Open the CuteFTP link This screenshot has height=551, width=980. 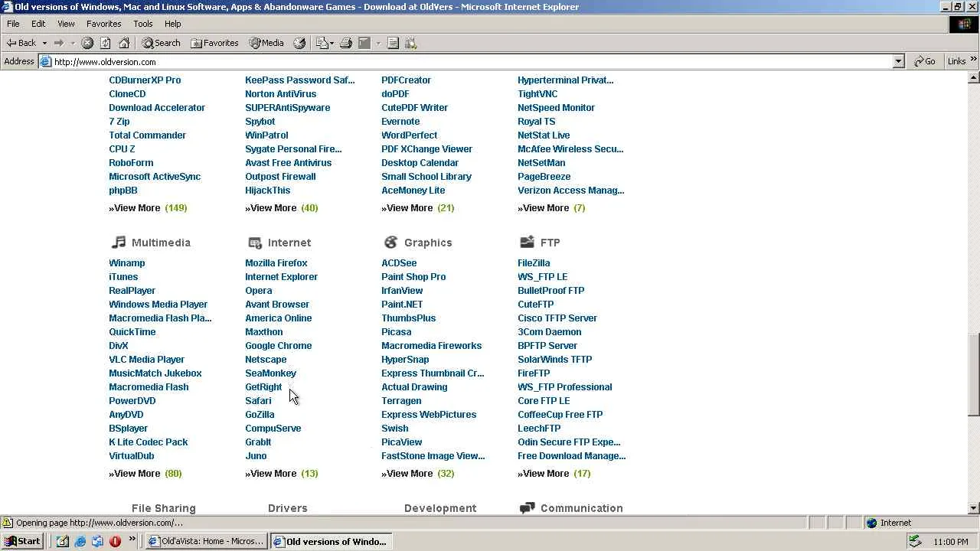(x=535, y=305)
